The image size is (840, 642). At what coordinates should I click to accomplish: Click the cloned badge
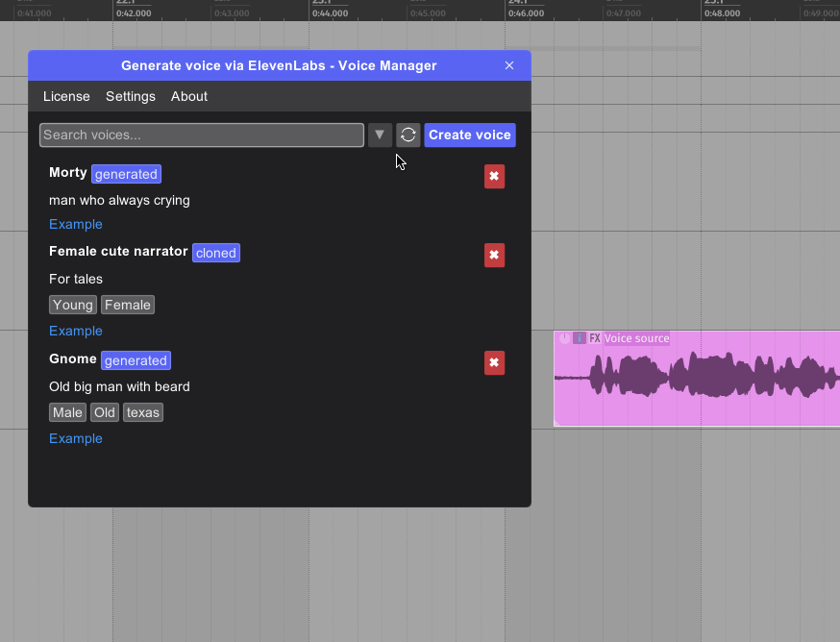click(216, 253)
